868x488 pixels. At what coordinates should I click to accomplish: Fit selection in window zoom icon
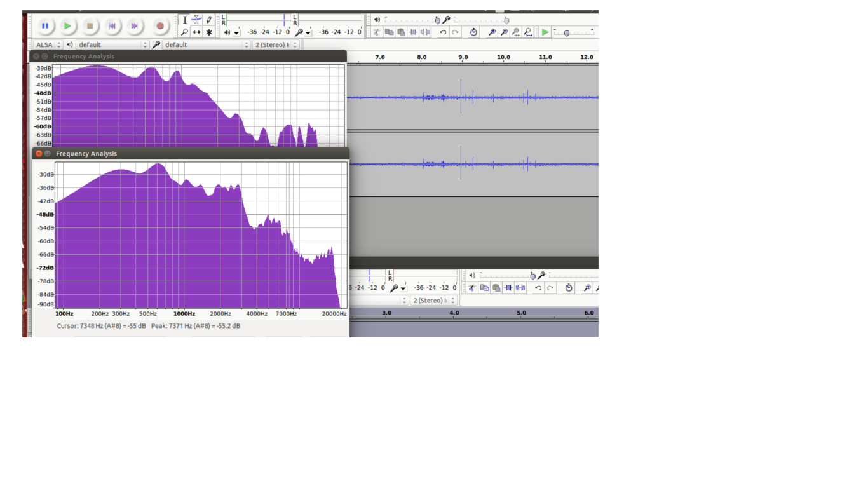[x=516, y=32]
